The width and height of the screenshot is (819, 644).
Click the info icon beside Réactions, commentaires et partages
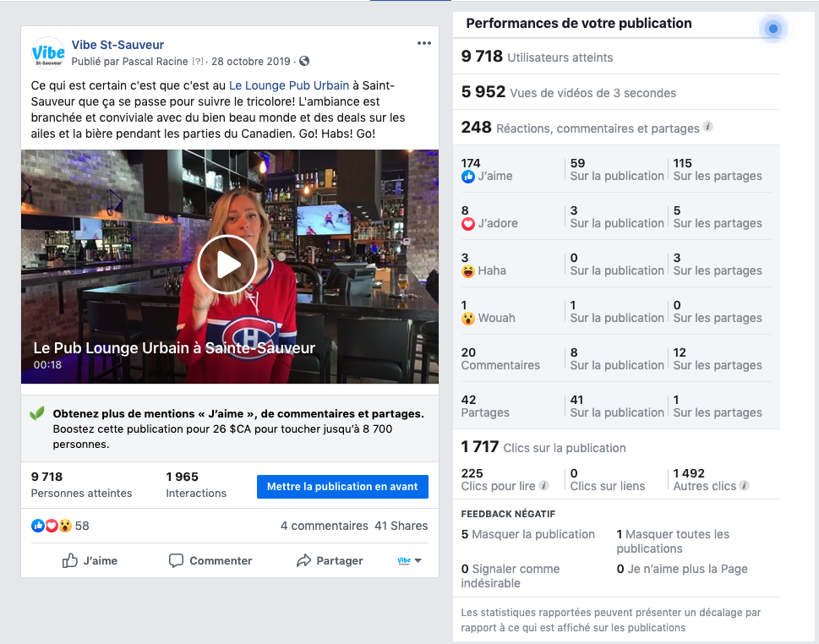[x=707, y=127]
